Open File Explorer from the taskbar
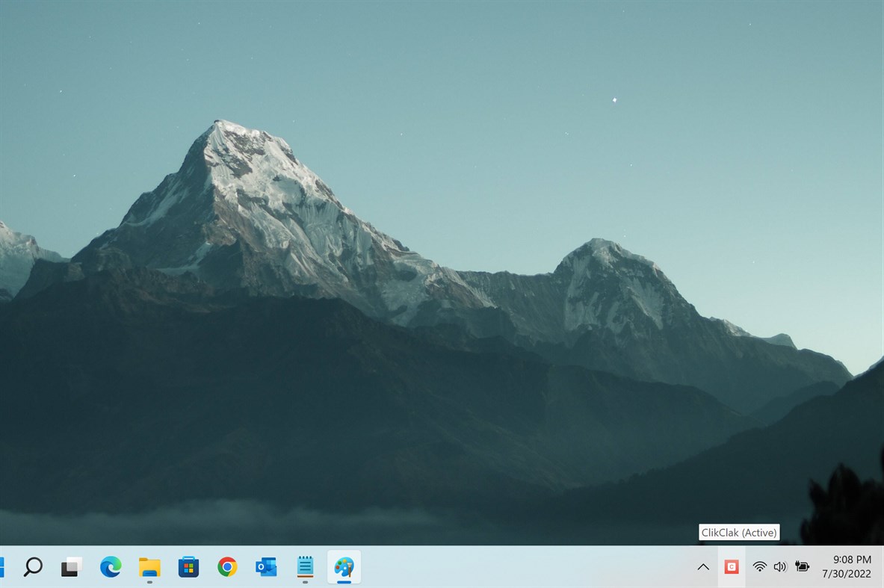Image resolution: width=884 pixels, height=588 pixels. [x=149, y=567]
